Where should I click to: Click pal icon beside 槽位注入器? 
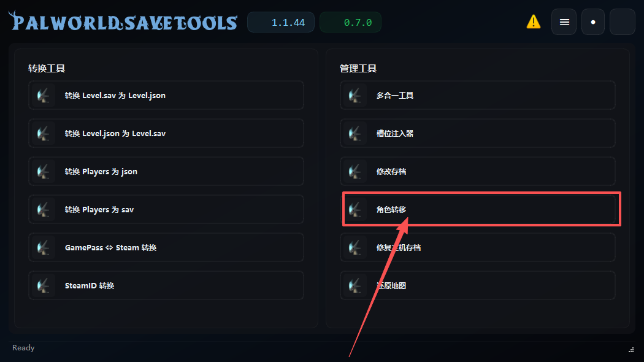pyautogui.click(x=355, y=133)
